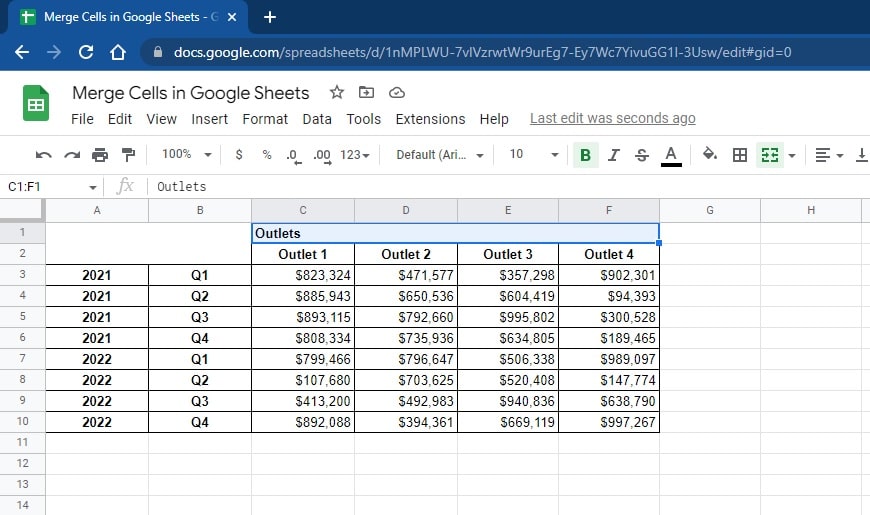Apply currency format with dollar icon
Image resolution: width=870 pixels, height=515 pixels.
(x=239, y=154)
